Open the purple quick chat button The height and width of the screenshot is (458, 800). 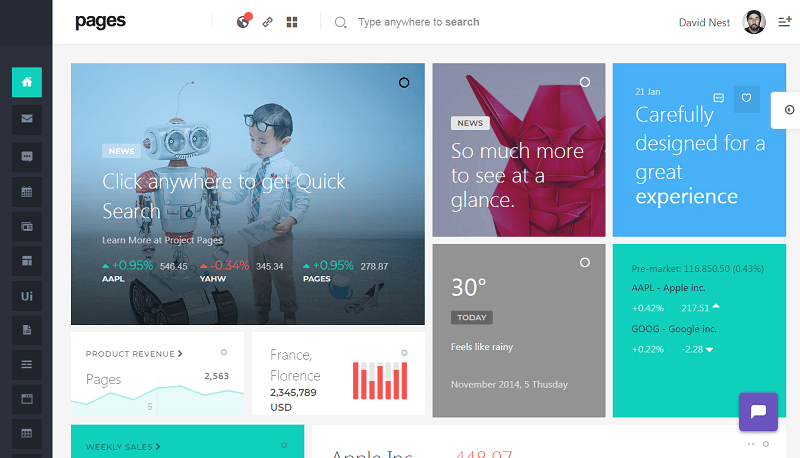point(758,412)
